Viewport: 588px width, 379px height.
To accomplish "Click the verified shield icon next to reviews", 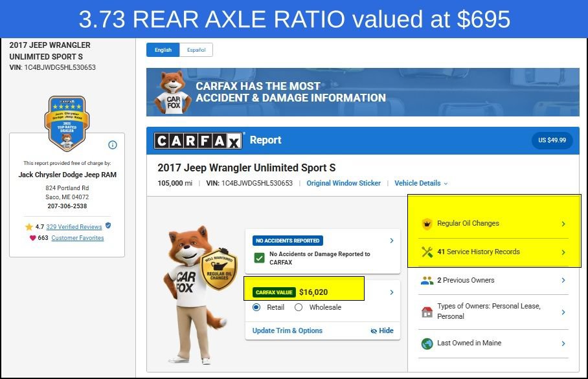I will [108, 226].
